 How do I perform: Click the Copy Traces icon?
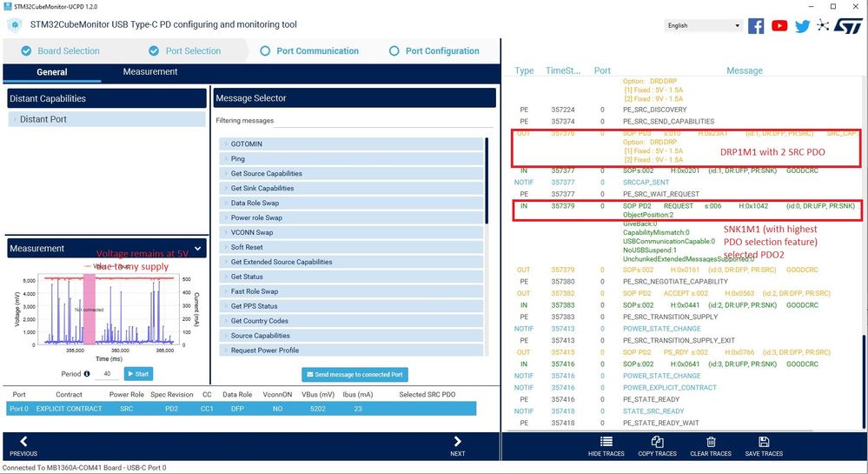click(657, 441)
